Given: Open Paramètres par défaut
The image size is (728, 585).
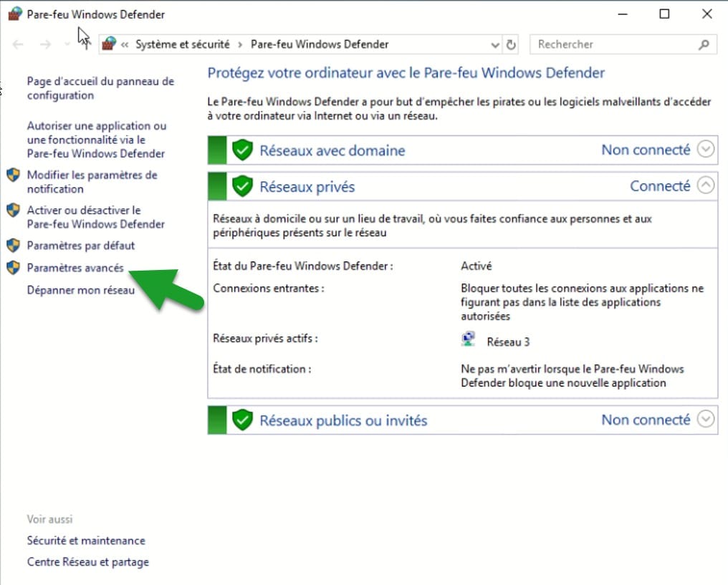Looking at the screenshot, I should pyautogui.click(x=81, y=246).
